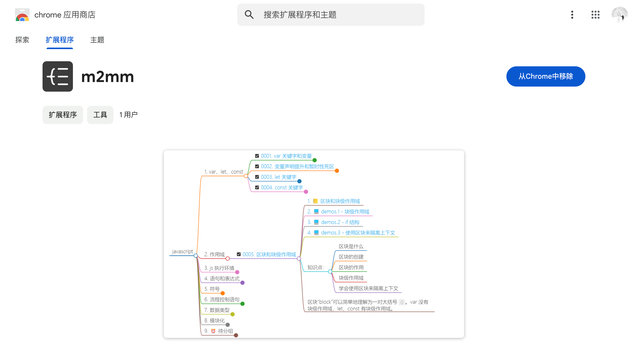Click the Chrome Web Store logo icon
The image size is (633, 364).
[22, 15]
